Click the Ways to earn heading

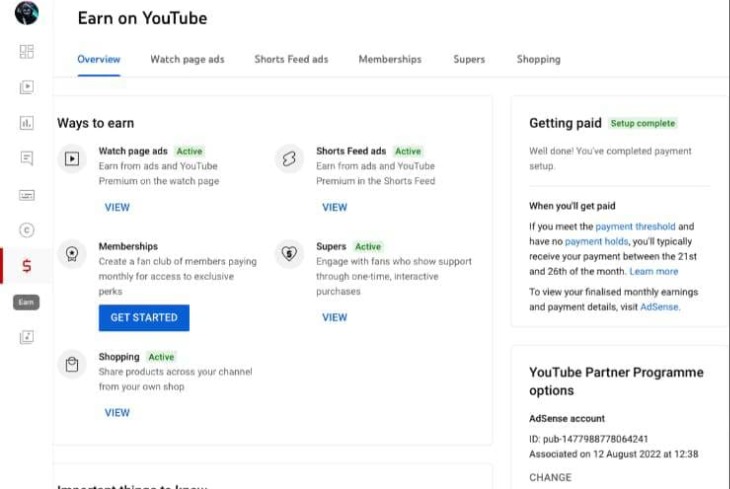point(95,123)
